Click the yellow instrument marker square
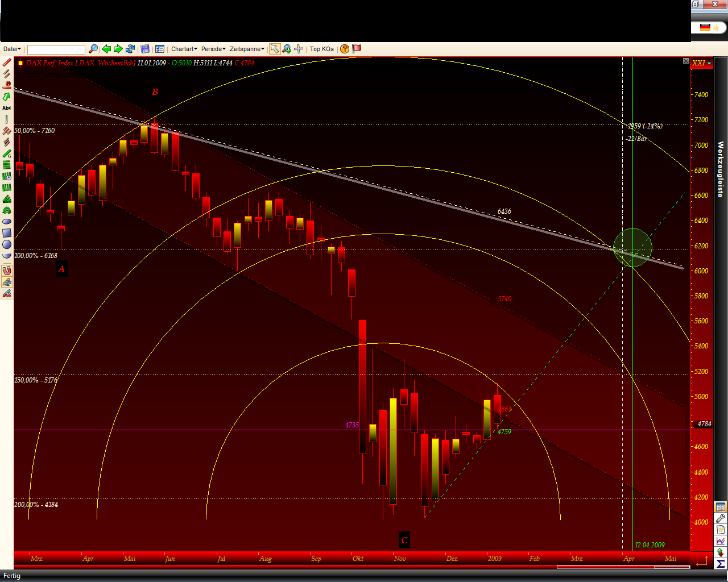The image size is (728, 582). pos(20,63)
